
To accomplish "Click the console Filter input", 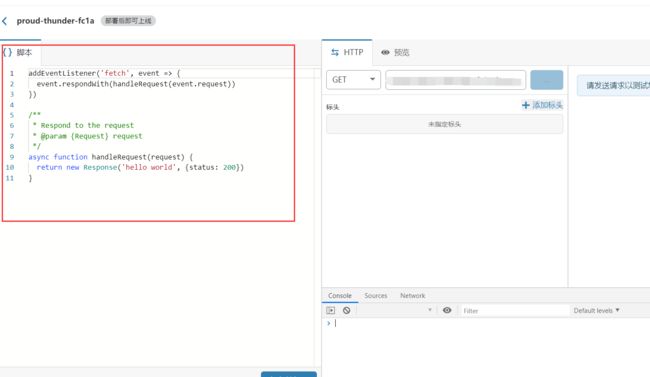I will coord(514,311).
